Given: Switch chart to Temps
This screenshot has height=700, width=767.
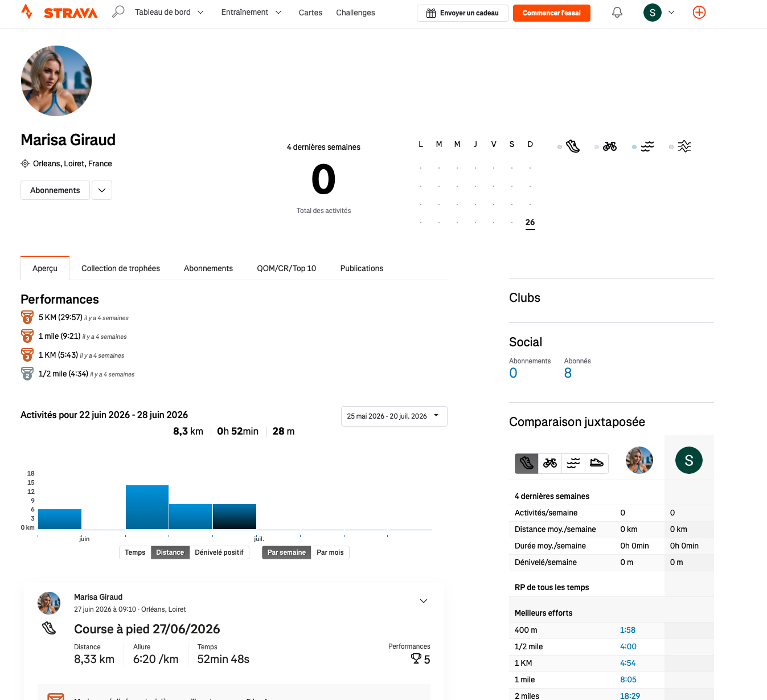Looking at the screenshot, I should tap(135, 552).
